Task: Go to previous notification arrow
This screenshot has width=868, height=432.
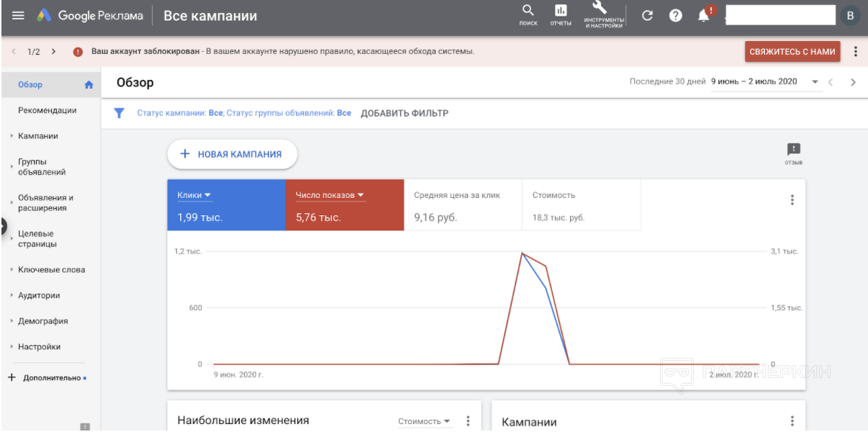Action: (x=14, y=52)
